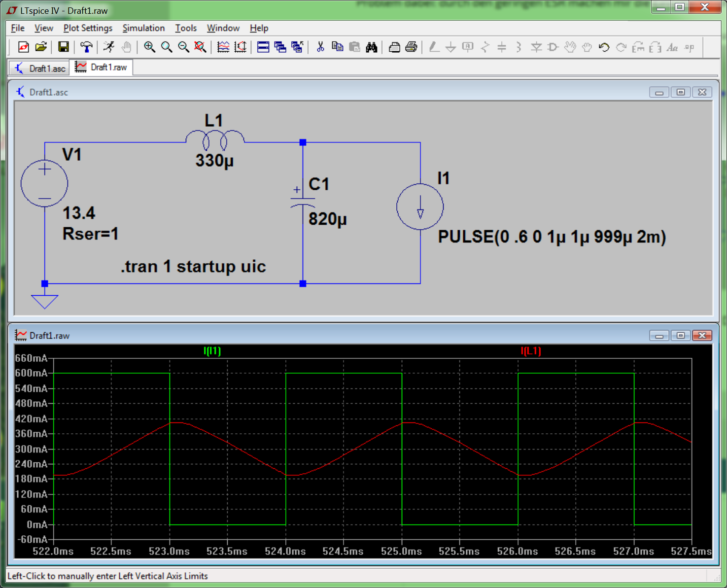Click the 600mA label on vertical axis
Viewport: 727px width, 588px height.
31,373
